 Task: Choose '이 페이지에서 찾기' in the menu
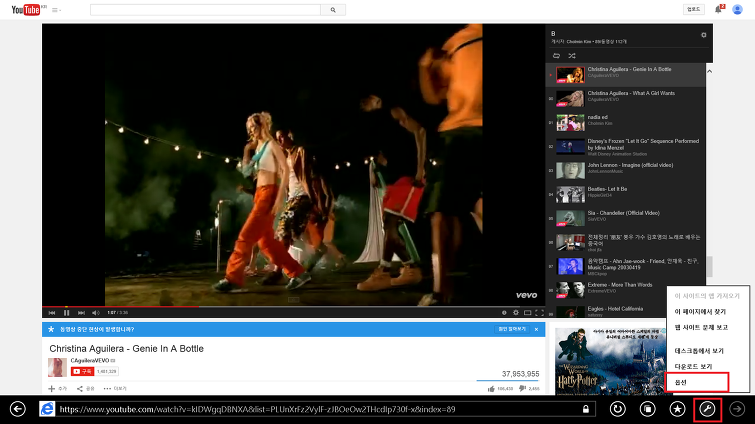click(x=700, y=312)
